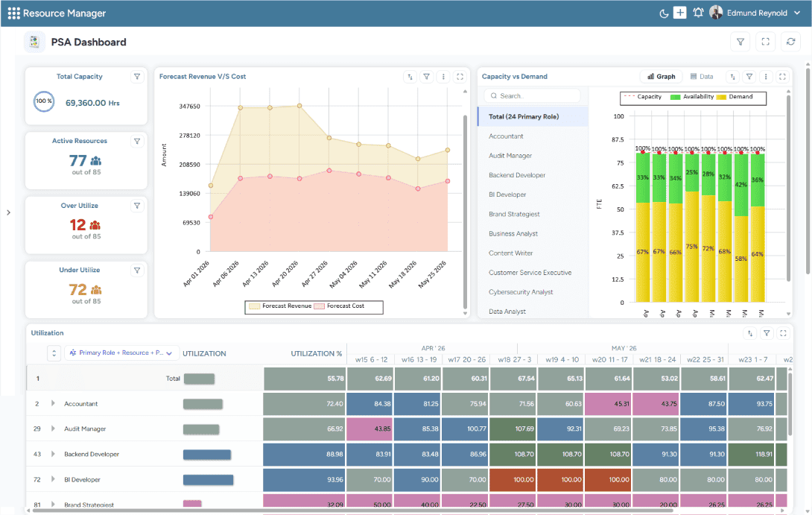
Task: Open Edmund Reynold user avatar
Action: [x=716, y=13]
